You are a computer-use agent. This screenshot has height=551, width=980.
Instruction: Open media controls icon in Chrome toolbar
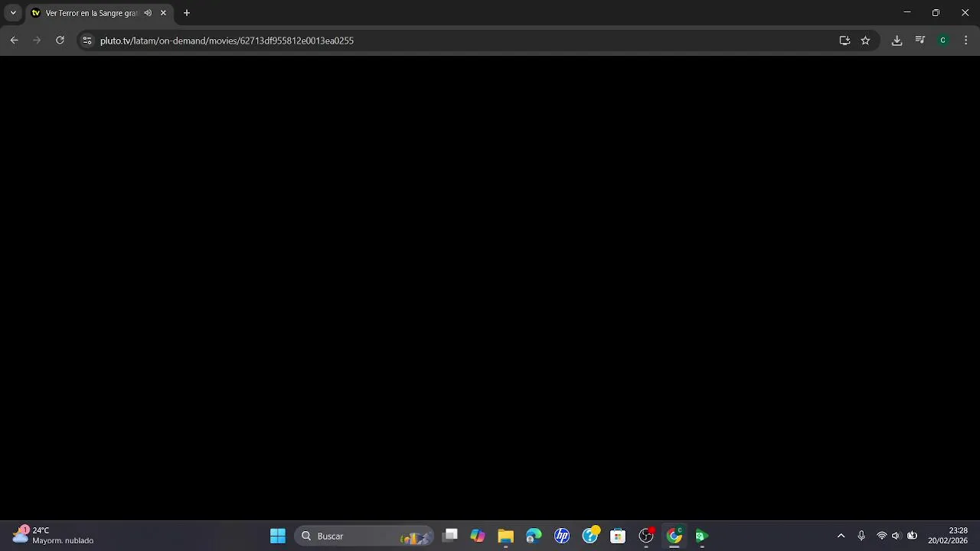(920, 41)
